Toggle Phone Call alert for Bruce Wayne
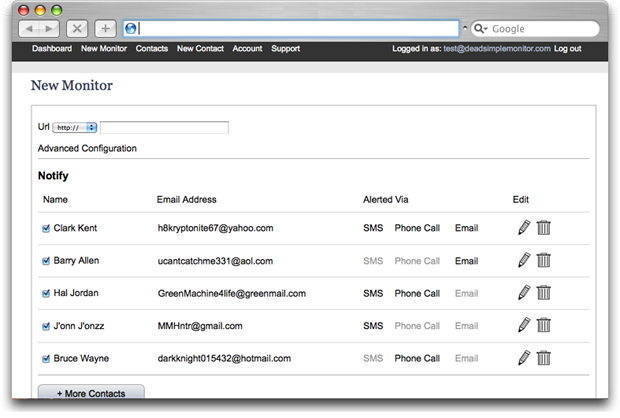Viewport: 620px width, 418px height. point(417,358)
